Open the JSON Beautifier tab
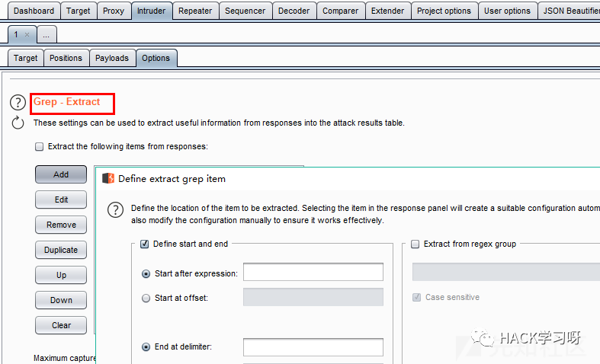 570,11
